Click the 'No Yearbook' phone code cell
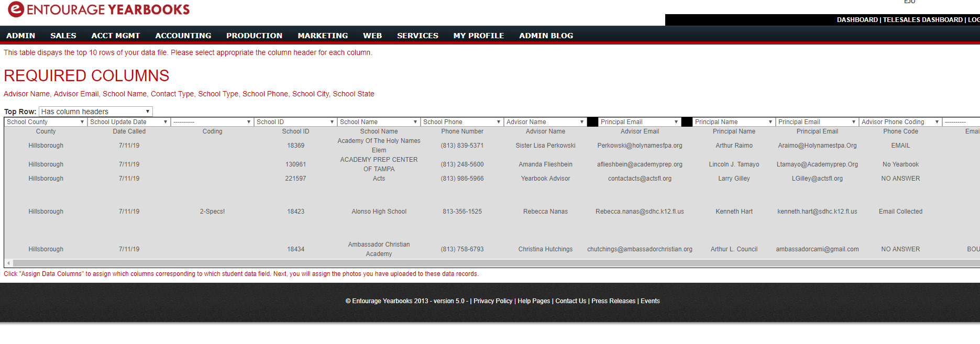The width and height of the screenshot is (980, 344). click(900, 164)
